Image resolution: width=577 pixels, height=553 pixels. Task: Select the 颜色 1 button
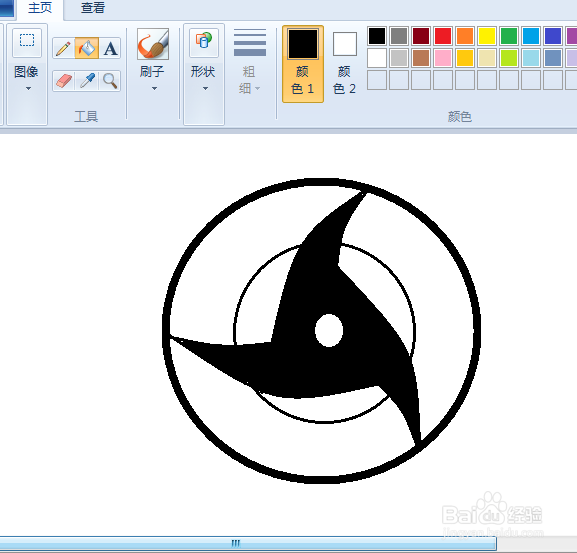(x=303, y=64)
